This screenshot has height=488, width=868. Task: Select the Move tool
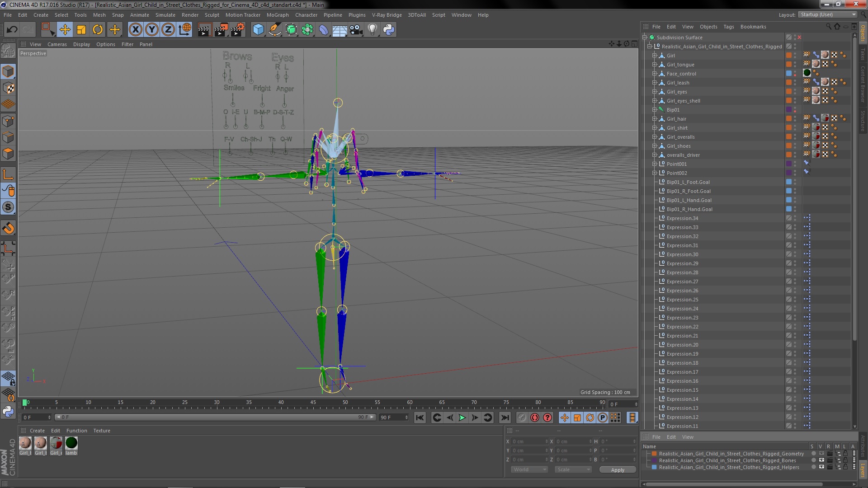[65, 30]
